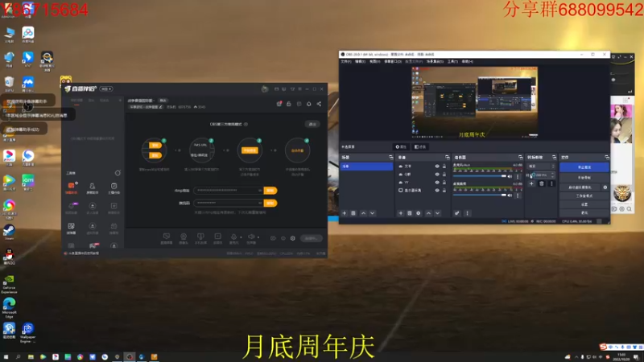Screen dimensions: 644x362
Task: Open the 文件(F) menu in OBS
Action: coord(346,62)
